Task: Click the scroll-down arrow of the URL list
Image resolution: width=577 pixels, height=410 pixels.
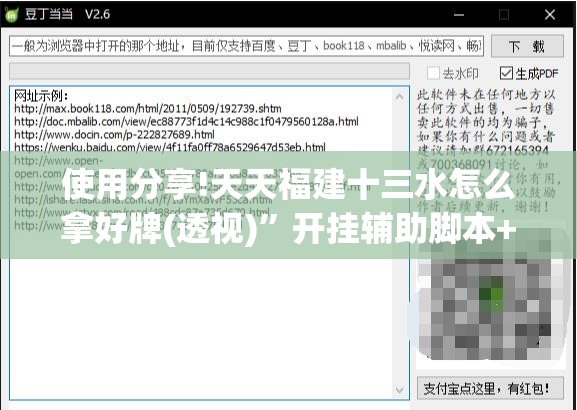Action: coord(400,389)
